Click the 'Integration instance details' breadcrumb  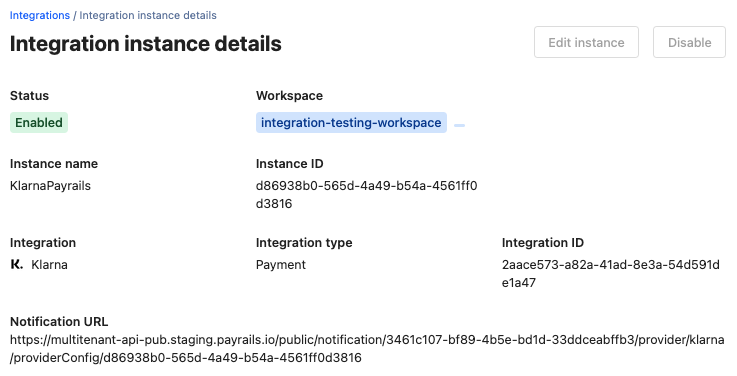click(x=148, y=15)
